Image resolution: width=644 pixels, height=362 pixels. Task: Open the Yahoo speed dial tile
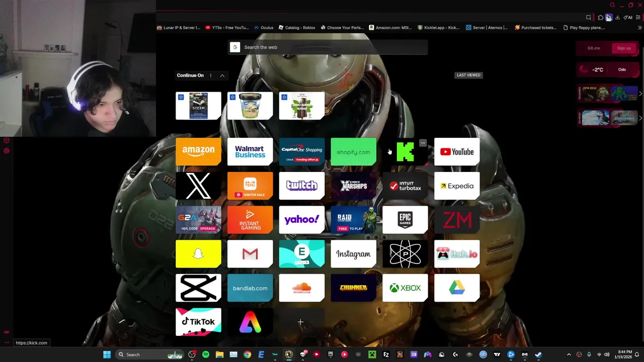click(x=302, y=220)
